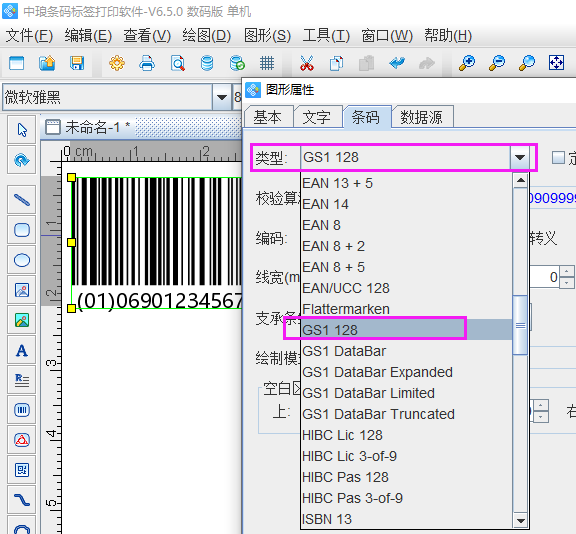Open the 微软雅黑 font dropdown arrow

222,97
